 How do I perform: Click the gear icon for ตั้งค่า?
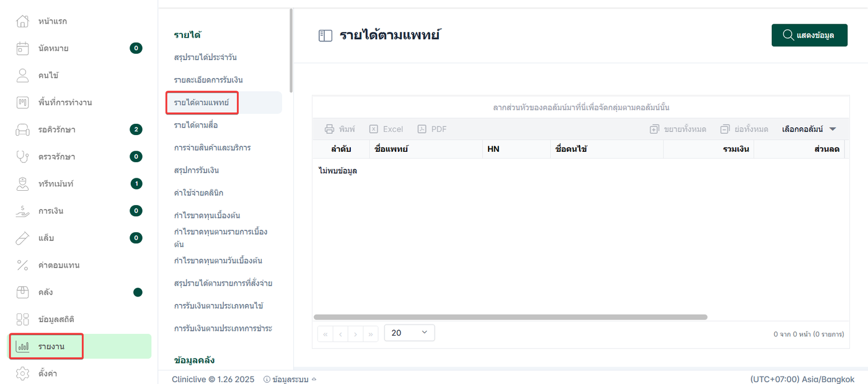[x=22, y=373]
